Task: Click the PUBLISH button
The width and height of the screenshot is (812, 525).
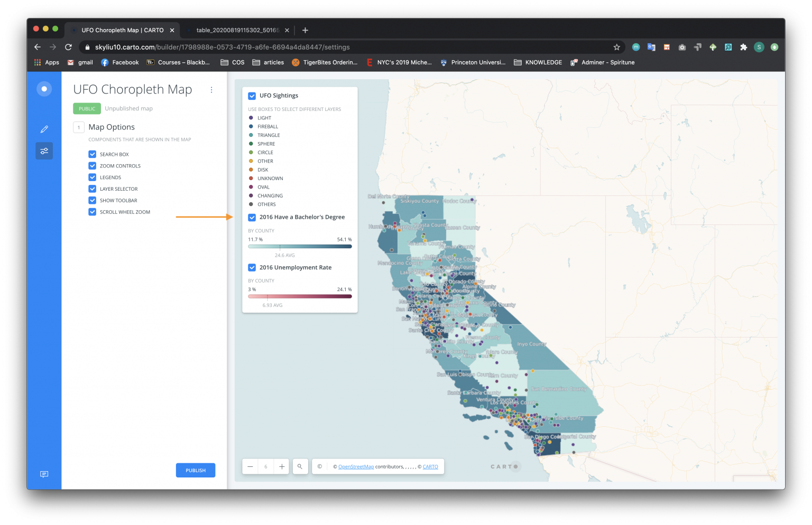Action: (x=196, y=470)
